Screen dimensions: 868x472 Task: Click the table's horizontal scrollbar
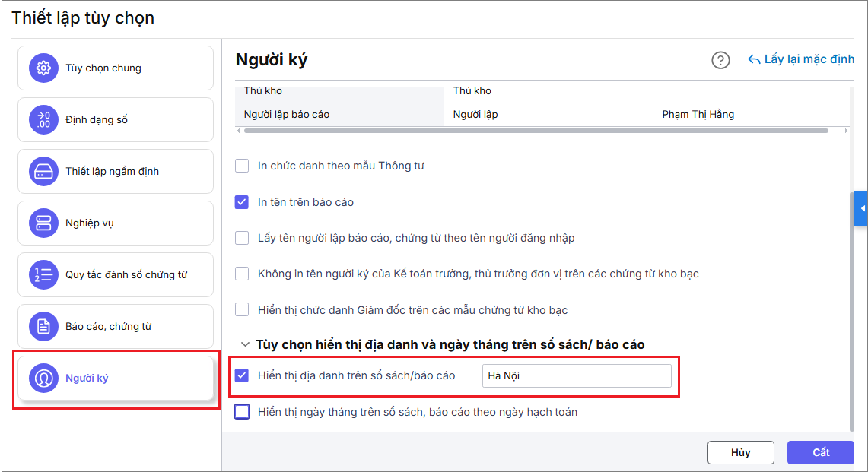[536, 131]
